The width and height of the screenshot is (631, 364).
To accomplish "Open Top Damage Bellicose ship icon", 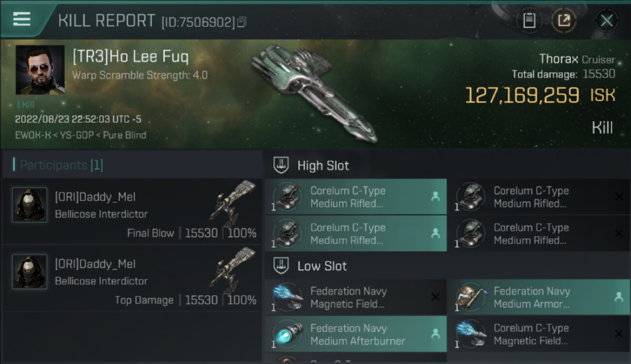I will (x=232, y=270).
